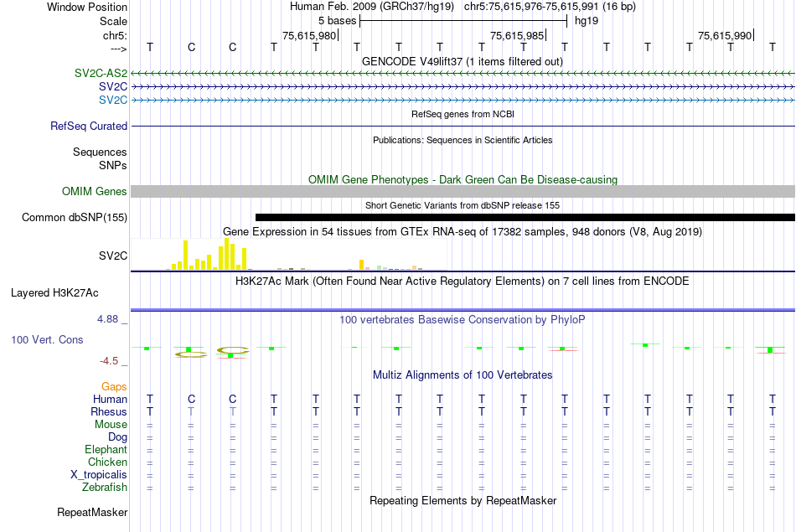Click the 75,615,990 coordinate marker
The width and height of the screenshot is (796, 532).
pos(725,35)
